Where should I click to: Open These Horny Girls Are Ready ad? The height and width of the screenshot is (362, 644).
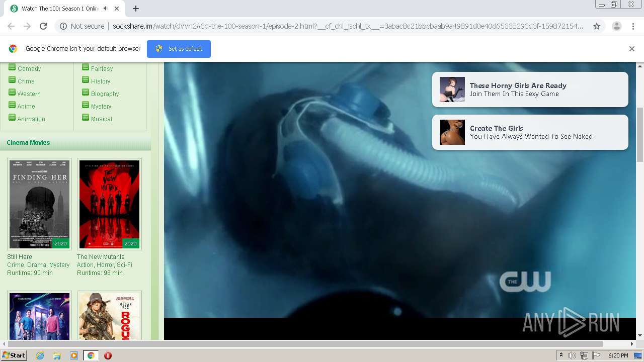click(x=530, y=89)
